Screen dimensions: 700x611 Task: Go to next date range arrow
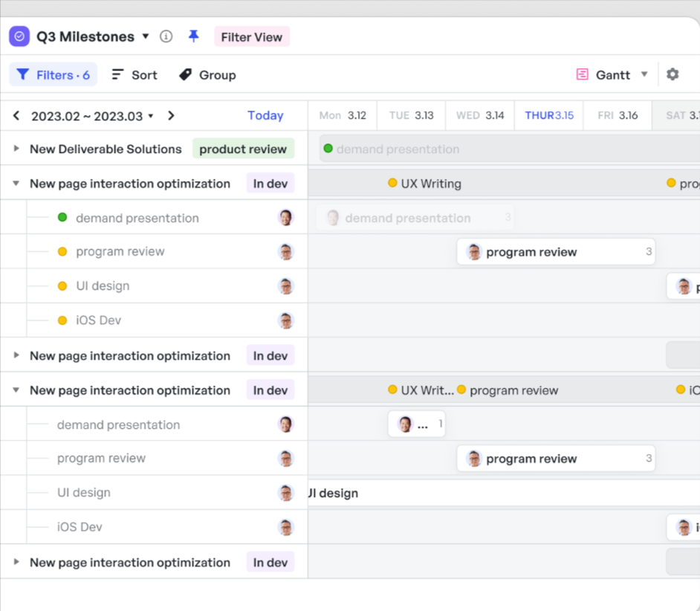click(x=171, y=116)
